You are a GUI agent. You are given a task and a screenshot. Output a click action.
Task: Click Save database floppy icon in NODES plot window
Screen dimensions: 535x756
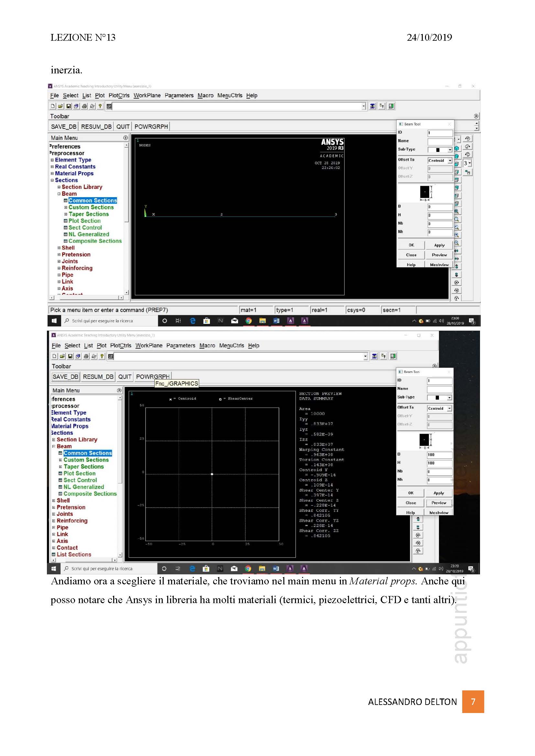click(69, 106)
